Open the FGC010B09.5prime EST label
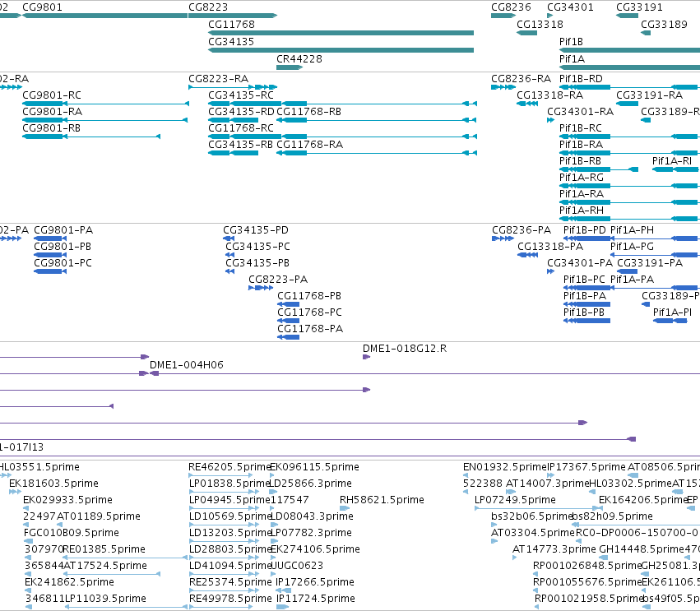 [x=72, y=534]
